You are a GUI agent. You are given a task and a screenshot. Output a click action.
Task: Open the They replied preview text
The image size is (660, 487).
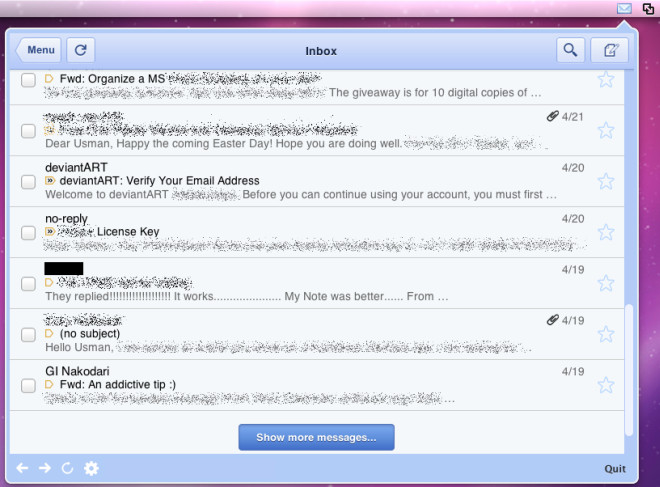pyautogui.click(x=247, y=296)
